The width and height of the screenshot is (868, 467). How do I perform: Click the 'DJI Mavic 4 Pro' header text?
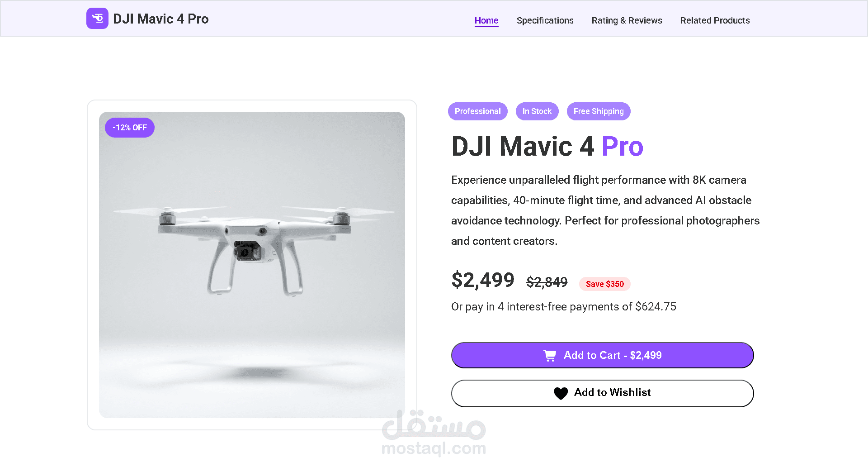161,19
